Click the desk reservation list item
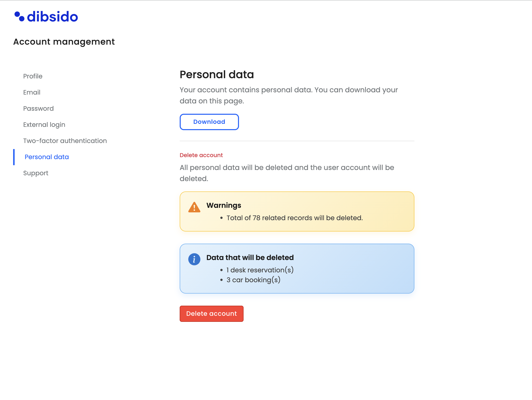The image size is (532, 400). tap(260, 270)
